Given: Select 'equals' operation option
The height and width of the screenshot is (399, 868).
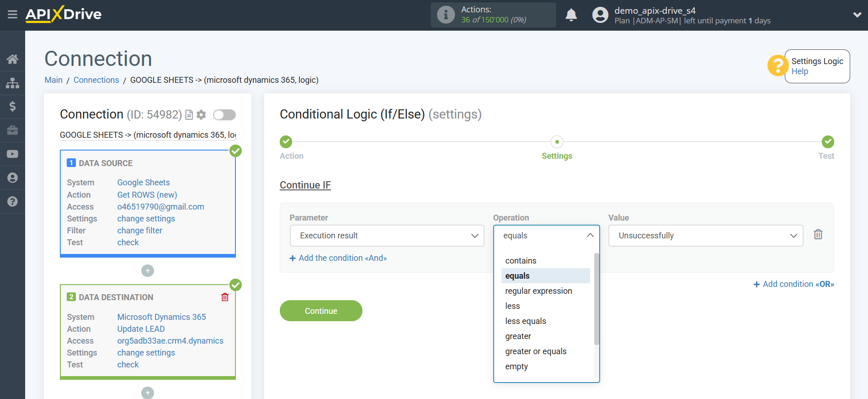Looking at the screenshot, I should (x=546, y=276).
